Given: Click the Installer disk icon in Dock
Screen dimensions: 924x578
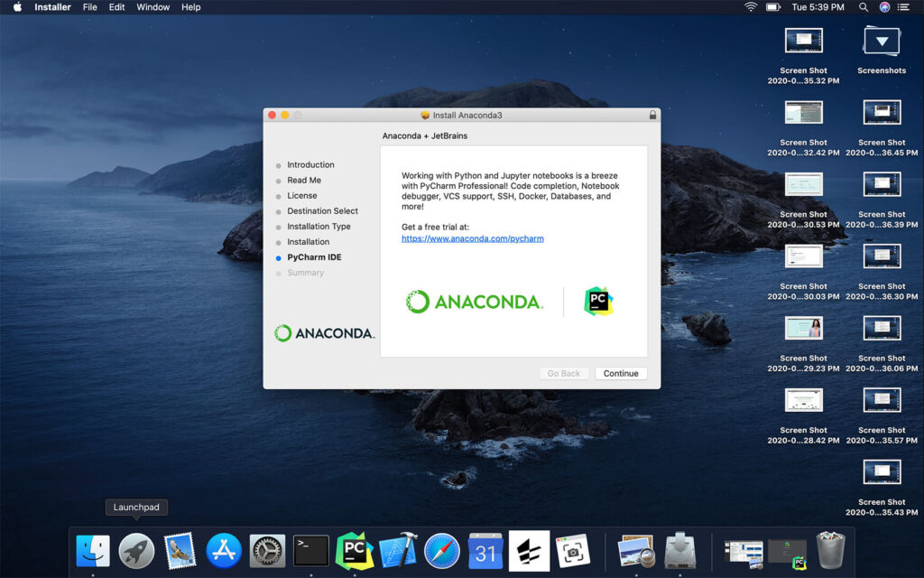Looking at the screenshot, I should (x=680, y=551).
